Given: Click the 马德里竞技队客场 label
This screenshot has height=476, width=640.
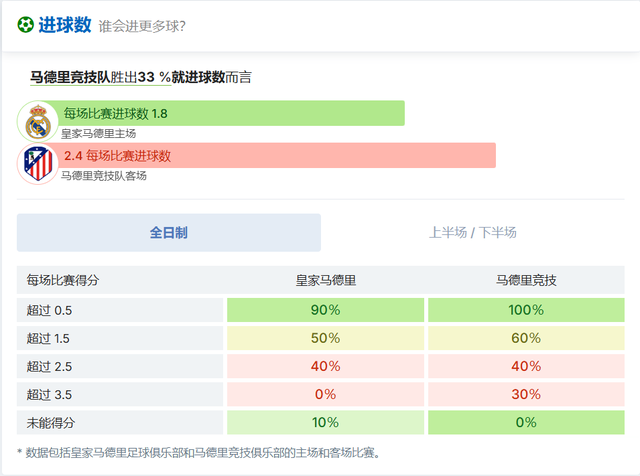Looking at the screenshot, I should pos(103,175).
